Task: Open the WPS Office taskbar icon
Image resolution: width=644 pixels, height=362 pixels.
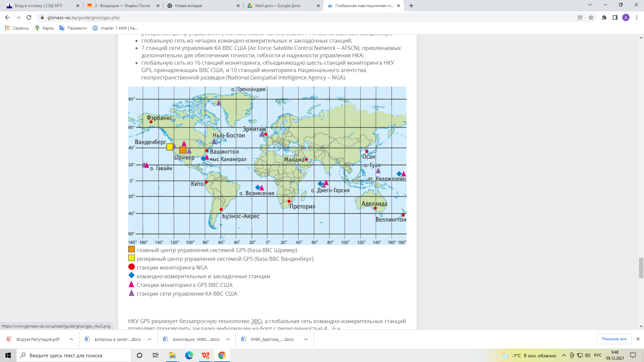Action: (206, 355)
